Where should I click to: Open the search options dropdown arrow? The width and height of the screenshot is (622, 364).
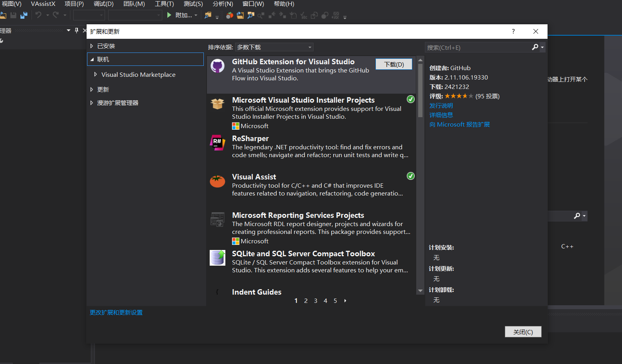pyautogui.click(x=542, y=47)
